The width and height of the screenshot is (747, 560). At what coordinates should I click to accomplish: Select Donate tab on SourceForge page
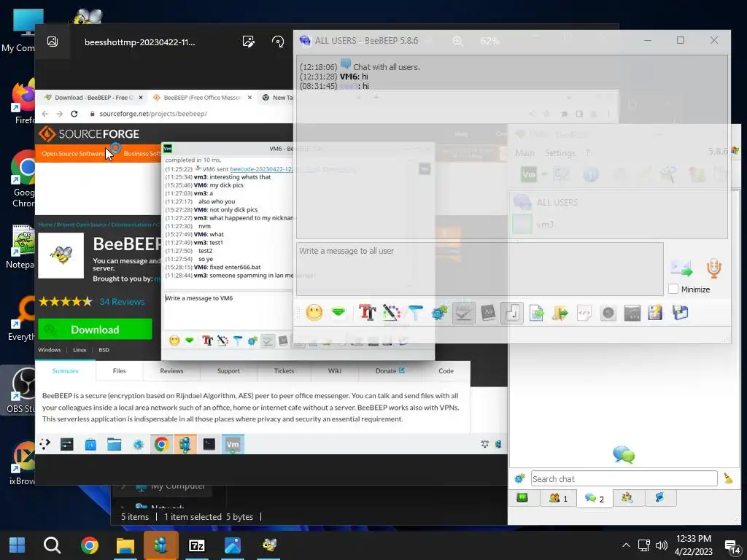[x=390, y=371]
